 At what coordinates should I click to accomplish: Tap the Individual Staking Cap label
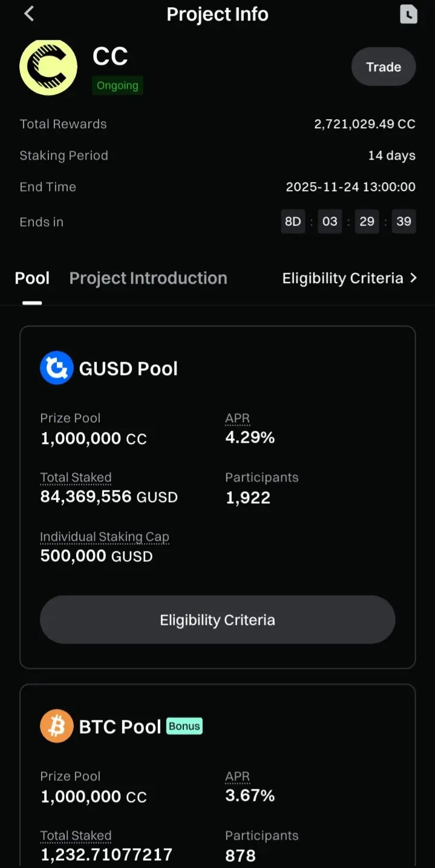(x=105, y=537)
